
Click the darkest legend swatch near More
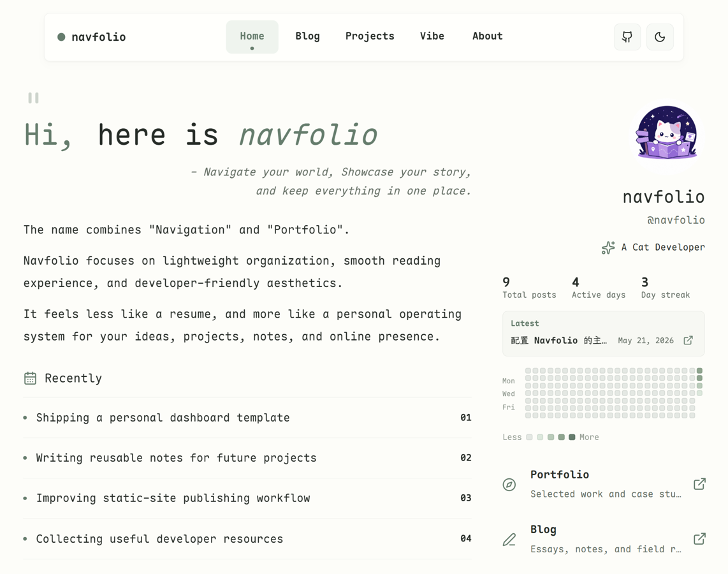[572, 437]
